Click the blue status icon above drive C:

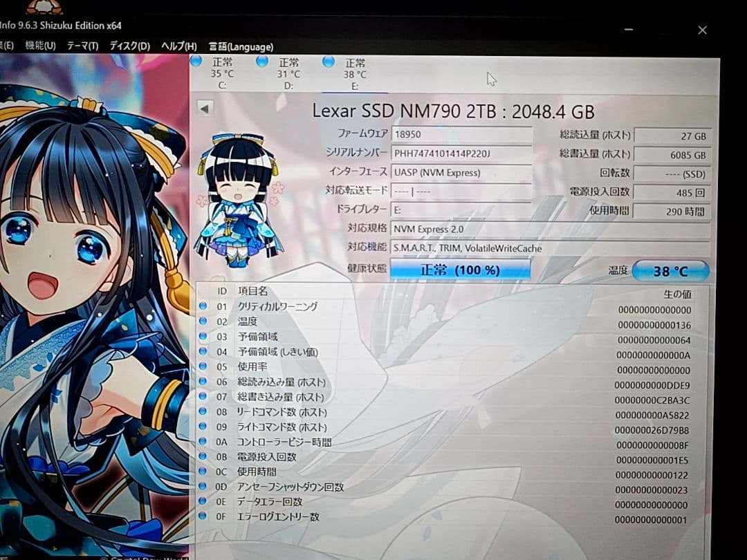click(x=195, y=62)
